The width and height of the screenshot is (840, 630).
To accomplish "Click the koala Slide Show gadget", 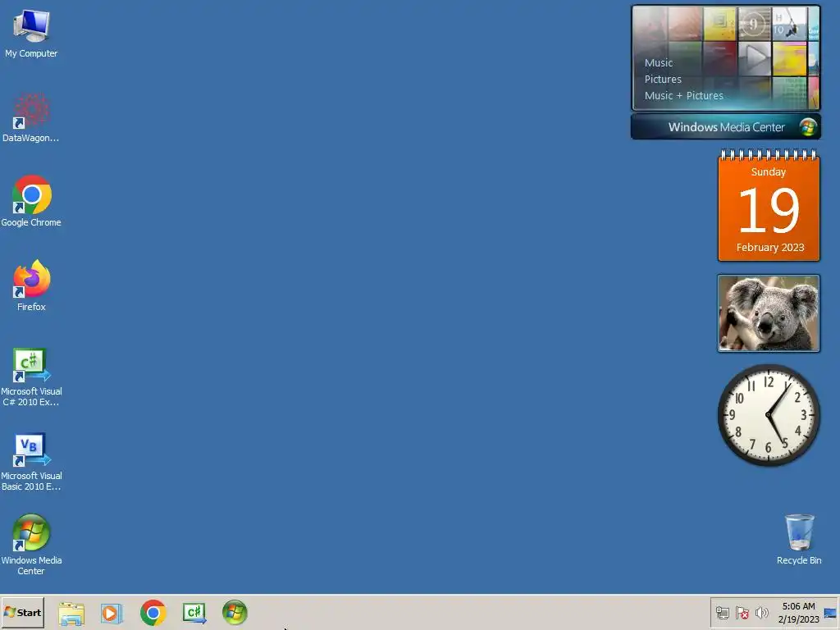I will (x=769, y=313).
